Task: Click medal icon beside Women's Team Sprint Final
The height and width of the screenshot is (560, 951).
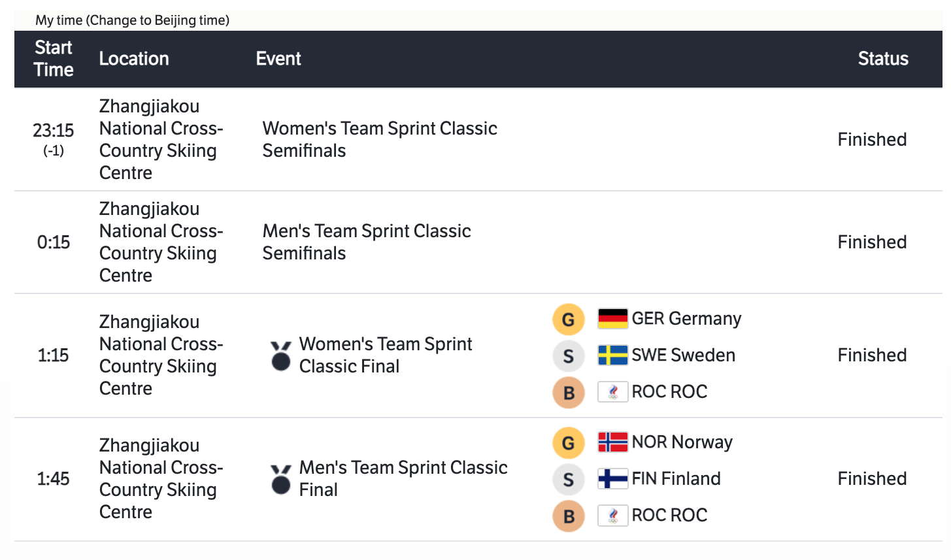Action: click(281, 355)
